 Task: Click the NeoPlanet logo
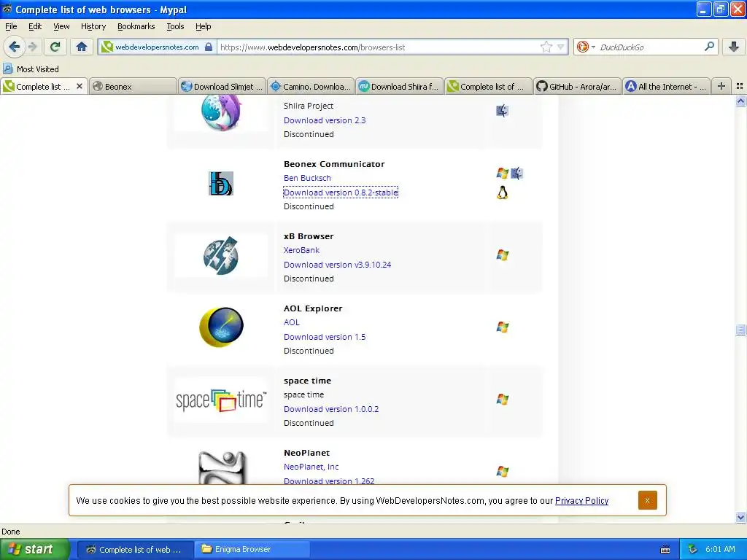pyautogui.click(x=222, y=467)
